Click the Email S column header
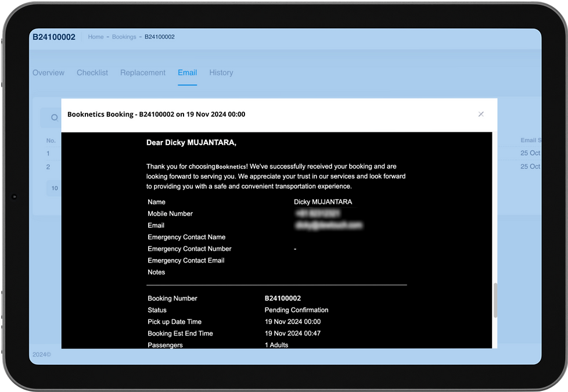 click(x=531, y=140)
